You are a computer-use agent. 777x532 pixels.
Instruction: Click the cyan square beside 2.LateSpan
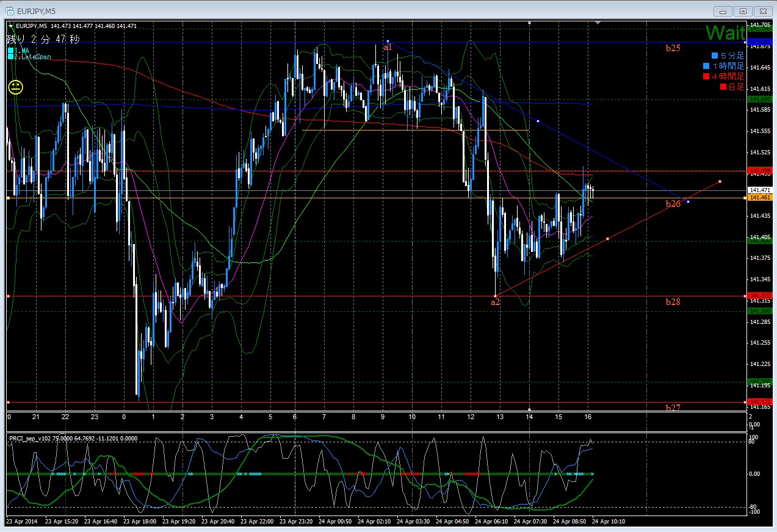point(11,57)
